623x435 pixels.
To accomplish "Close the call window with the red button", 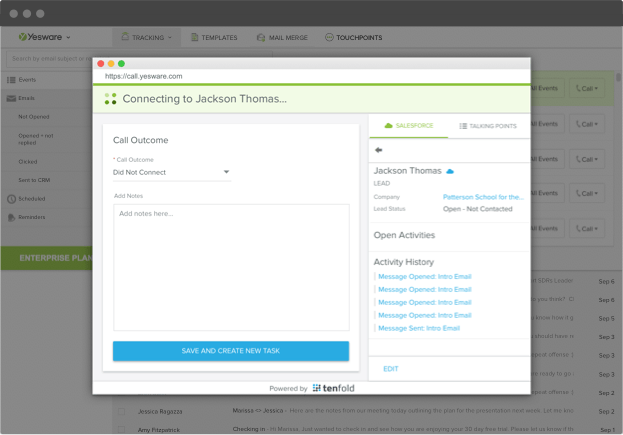I will coord(101,64).
